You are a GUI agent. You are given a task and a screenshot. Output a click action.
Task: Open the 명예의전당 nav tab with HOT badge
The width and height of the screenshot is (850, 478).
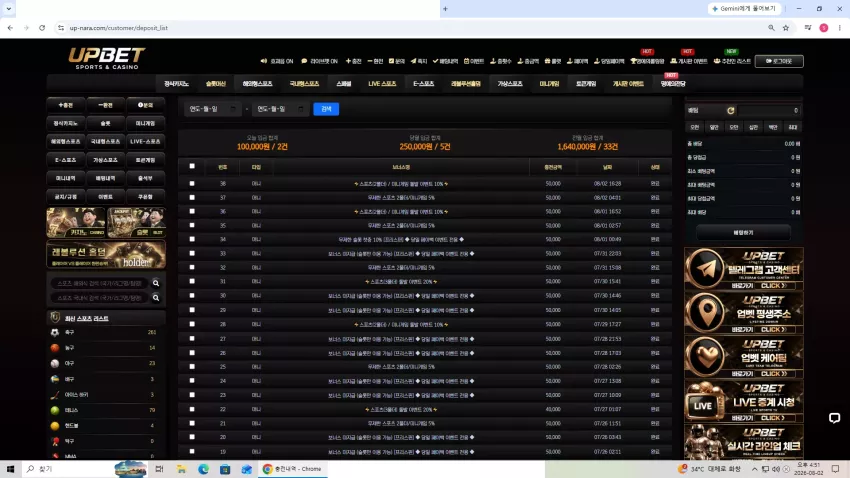(673, 83)
